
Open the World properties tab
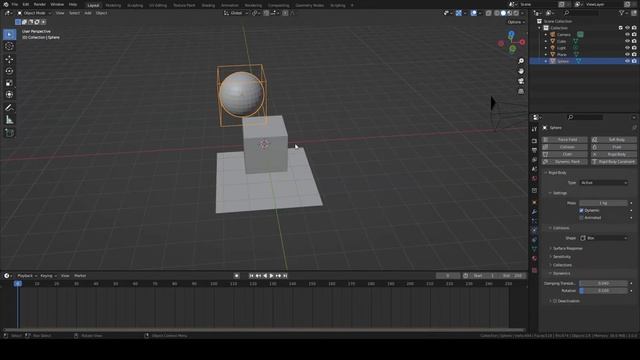point(534,178)
